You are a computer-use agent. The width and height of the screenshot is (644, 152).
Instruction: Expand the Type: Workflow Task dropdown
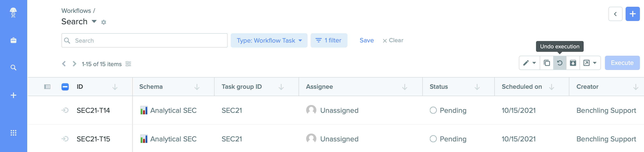269,40
